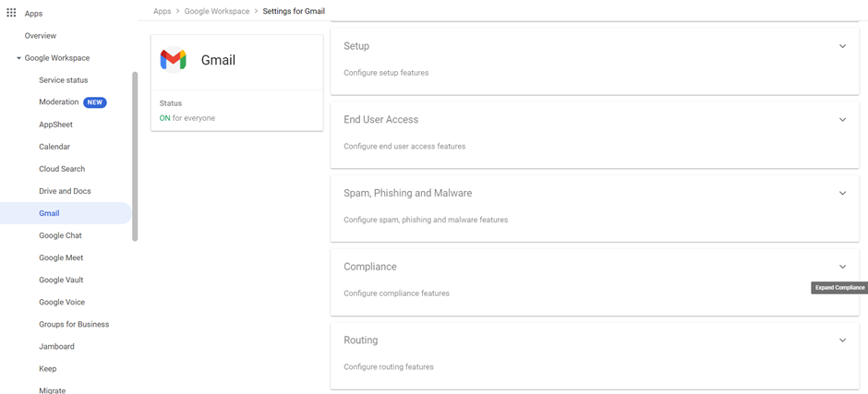Click the Status label in Gmail card
This screenshot has width=868, height=394.
pos(171,103)
